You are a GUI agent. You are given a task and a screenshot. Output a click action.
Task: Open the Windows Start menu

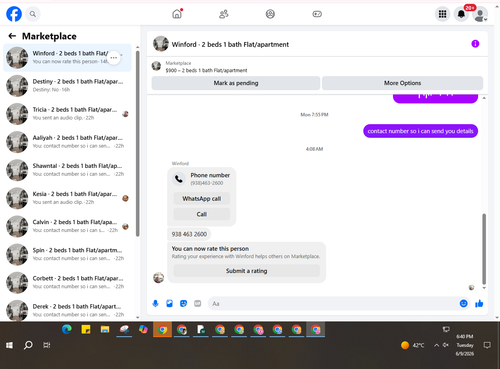9,345
